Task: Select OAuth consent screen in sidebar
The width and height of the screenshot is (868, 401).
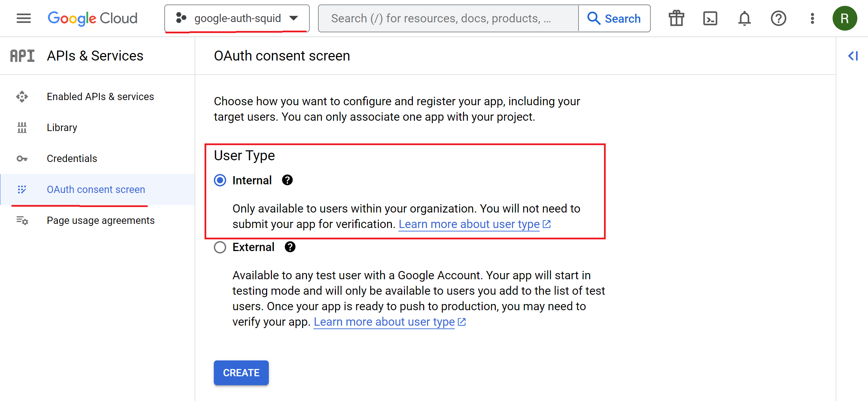Action: 98,189
